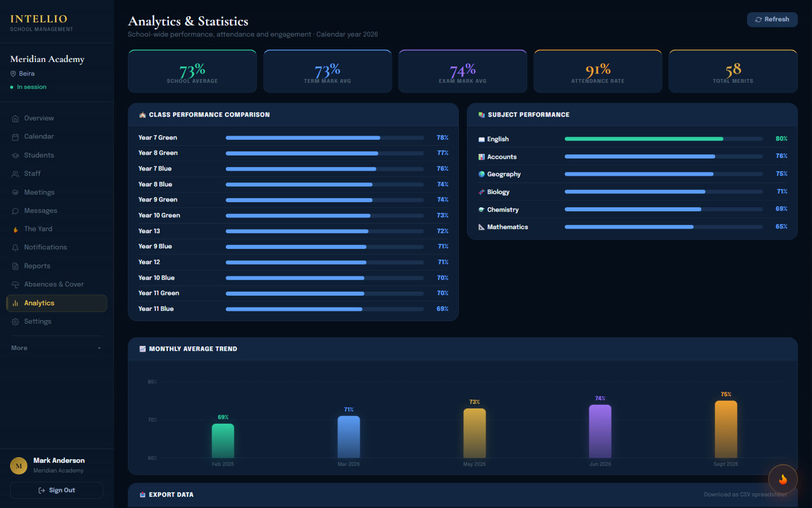Click the Total Merits 58 card
812x508 pixels.
click(733, 71)
